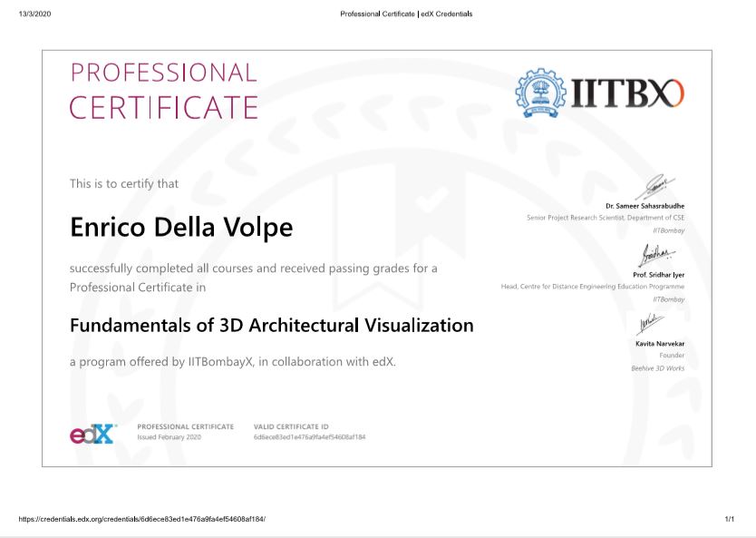Click the large 'PROFESSIONAL' heading word
This screenshot has width=756, height=538.
(164, 73)
